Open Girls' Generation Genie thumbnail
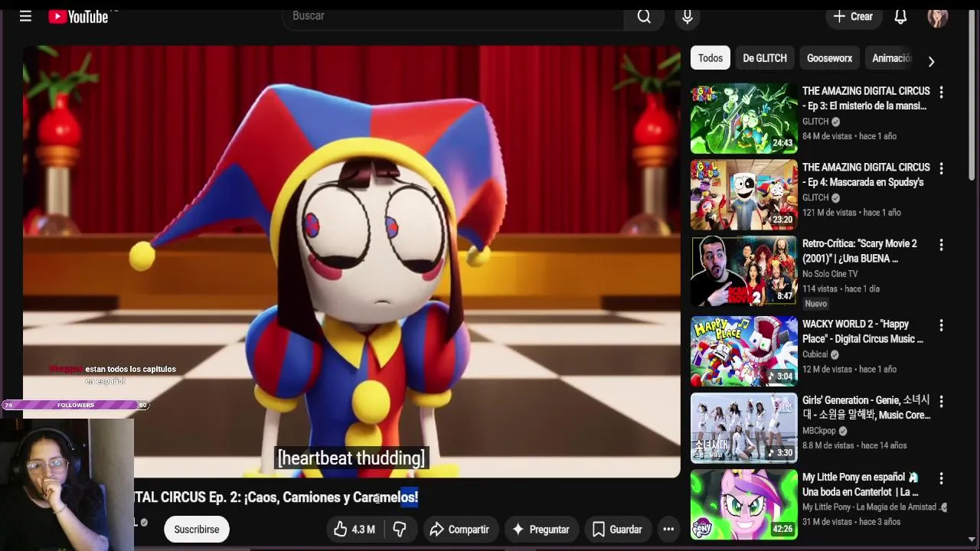980x551 pixels. point(744,429)
